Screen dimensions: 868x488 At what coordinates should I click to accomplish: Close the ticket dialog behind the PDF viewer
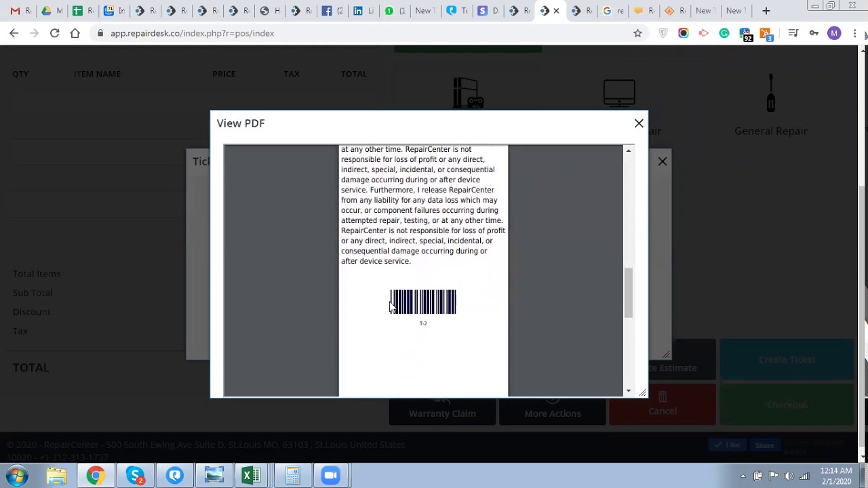pos(663,161)
